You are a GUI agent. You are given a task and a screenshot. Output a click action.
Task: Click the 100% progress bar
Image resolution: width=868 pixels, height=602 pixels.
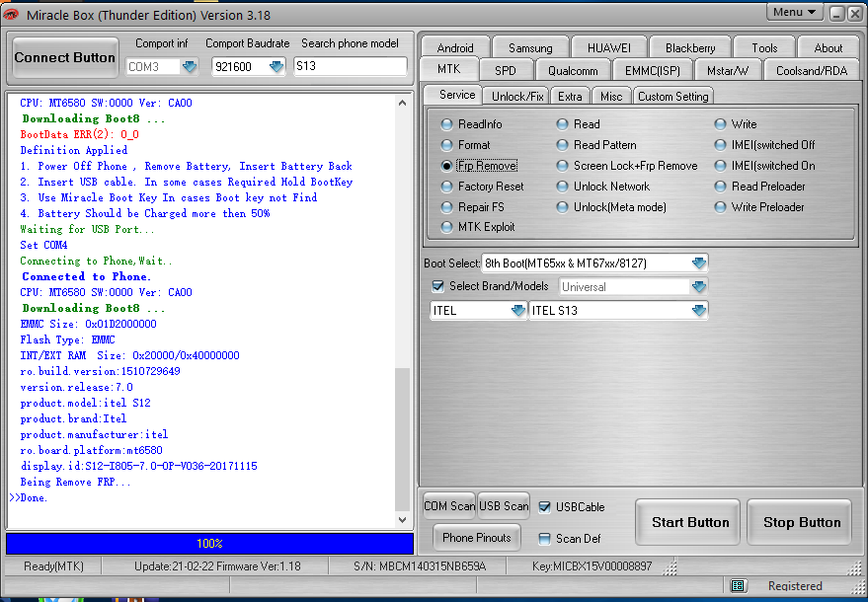click(x=209, y=544)
